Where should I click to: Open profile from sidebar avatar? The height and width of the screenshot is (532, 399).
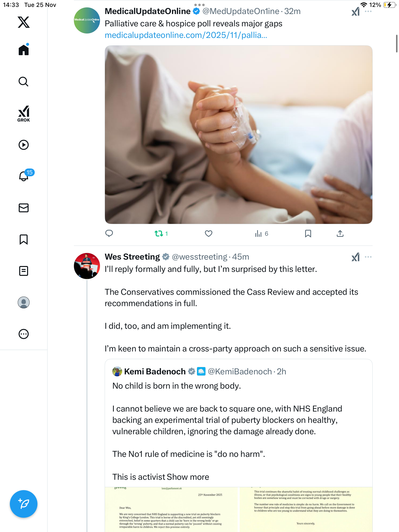coord(24,302)
